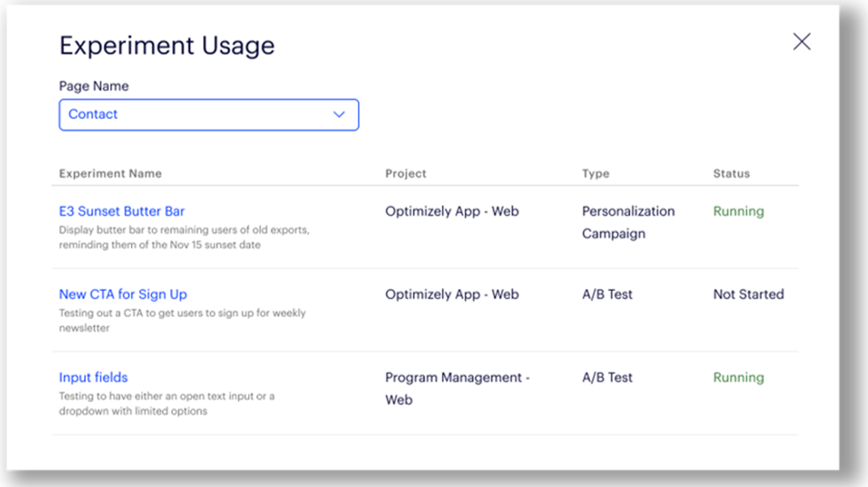Click Optimizely App - Web in first row
The width and height of the screenshot is (868, 487).
tap(451, 211)
